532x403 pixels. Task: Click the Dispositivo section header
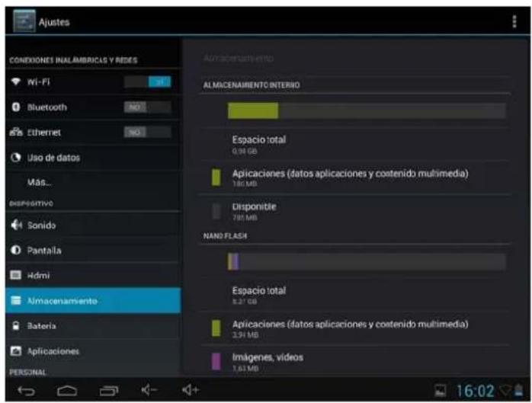[x=31, y=203]
